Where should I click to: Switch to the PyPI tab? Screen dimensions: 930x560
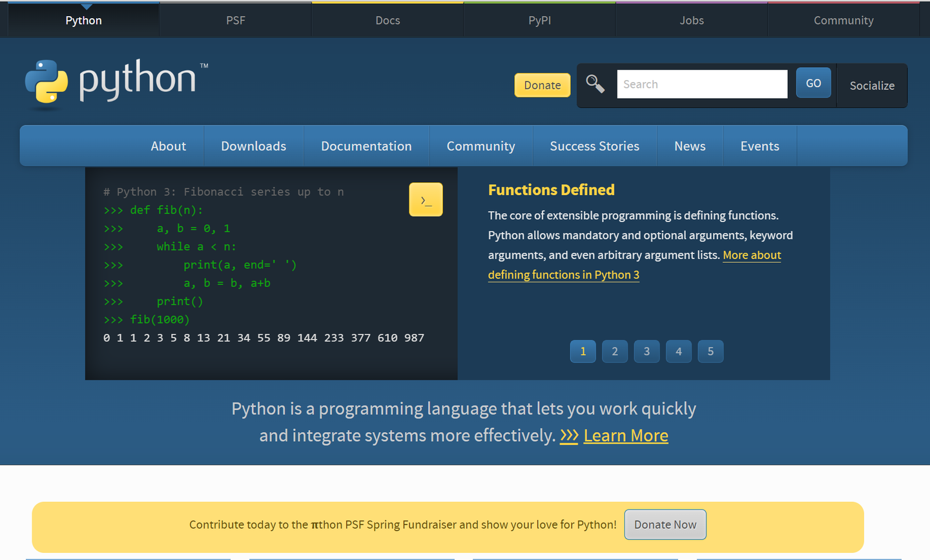coord(539,20)
